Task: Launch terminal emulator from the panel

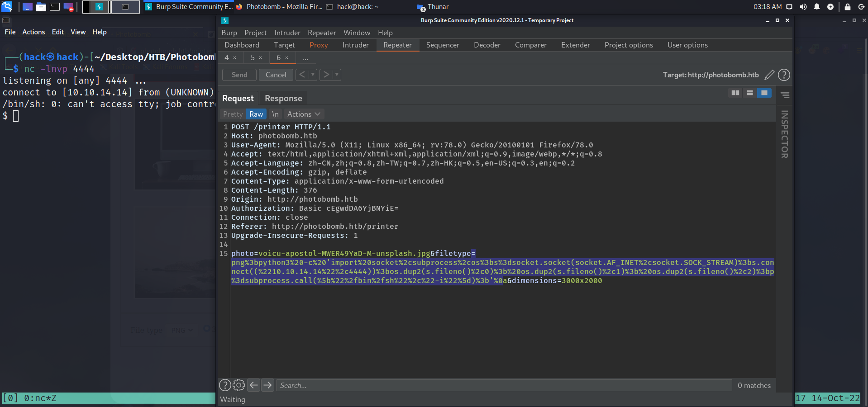Action: click(55, 7)
